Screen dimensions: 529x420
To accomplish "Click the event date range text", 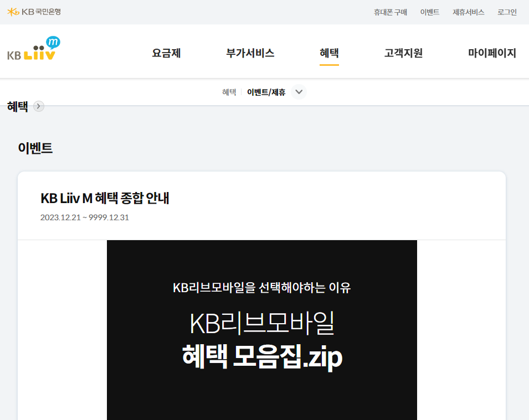I will point(84,217).
